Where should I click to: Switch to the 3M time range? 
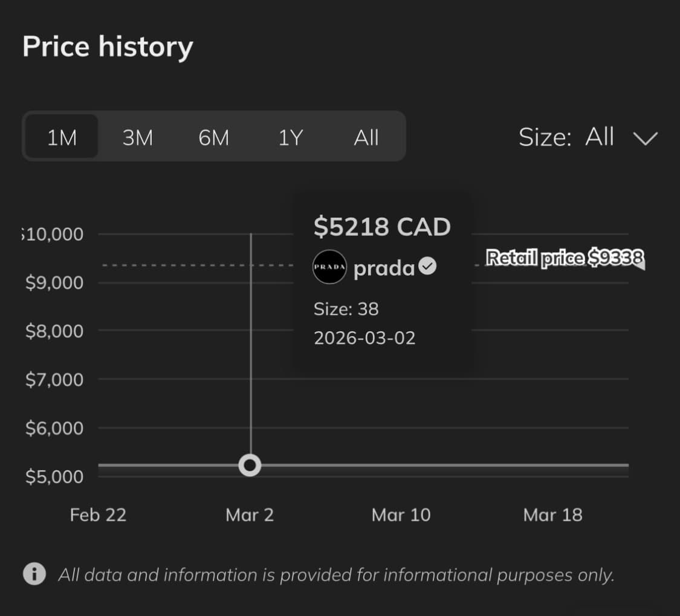click(138, 137)
